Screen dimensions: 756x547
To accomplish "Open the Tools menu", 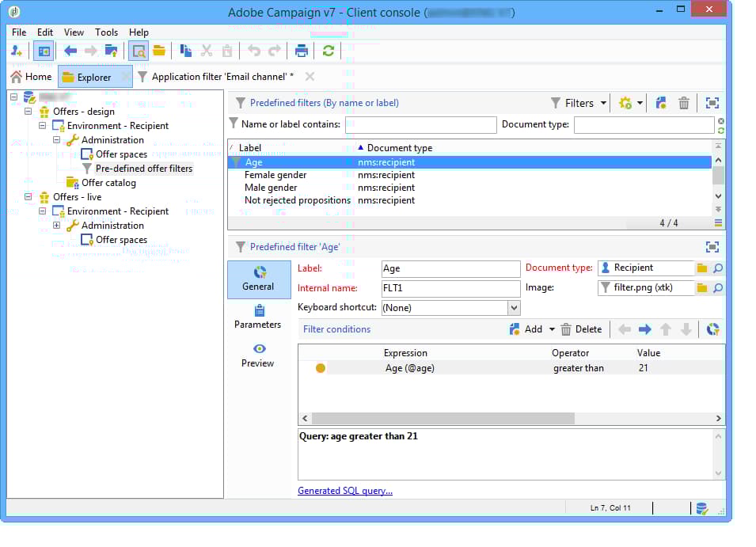I will [x=106, y=32].
